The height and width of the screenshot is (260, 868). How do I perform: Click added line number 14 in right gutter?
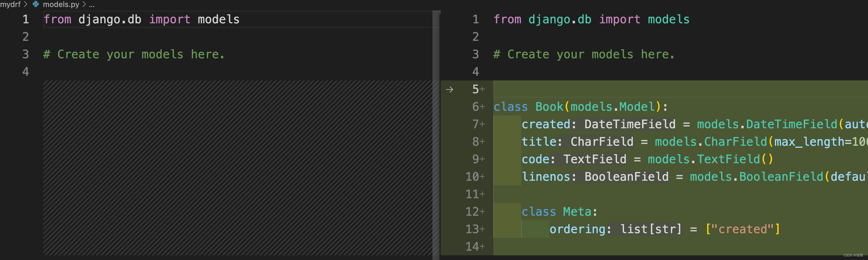tap(473, 247)
